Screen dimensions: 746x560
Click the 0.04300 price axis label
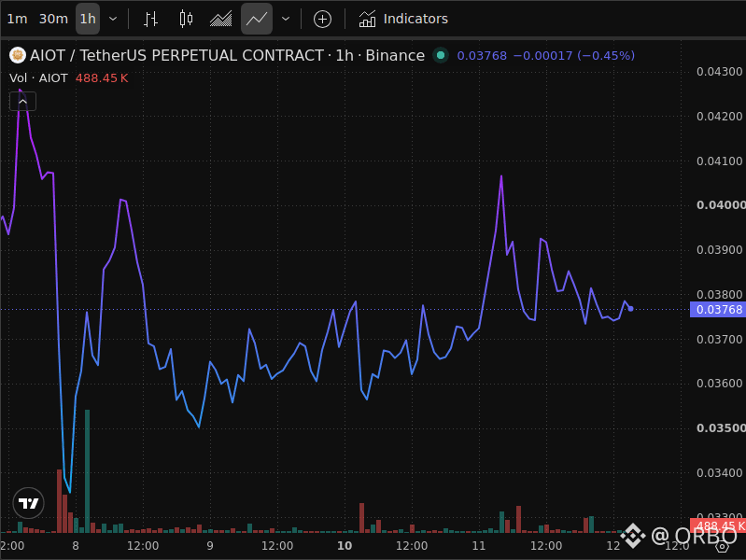point(719,72)
